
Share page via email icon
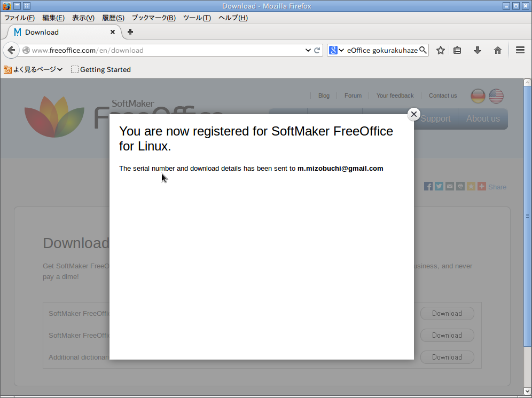[x=450, y=186]
